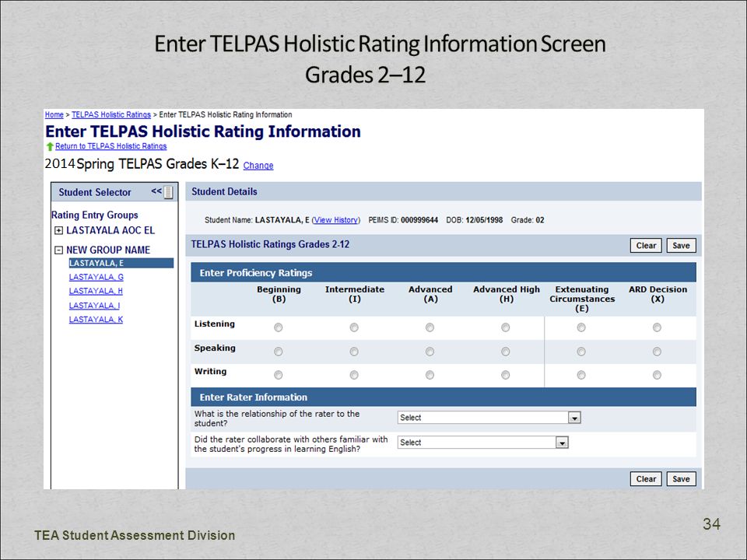The height and width of the screenshot is (560, 747).
Task: Click the Intermediate (I) column header
Action: 355,294
